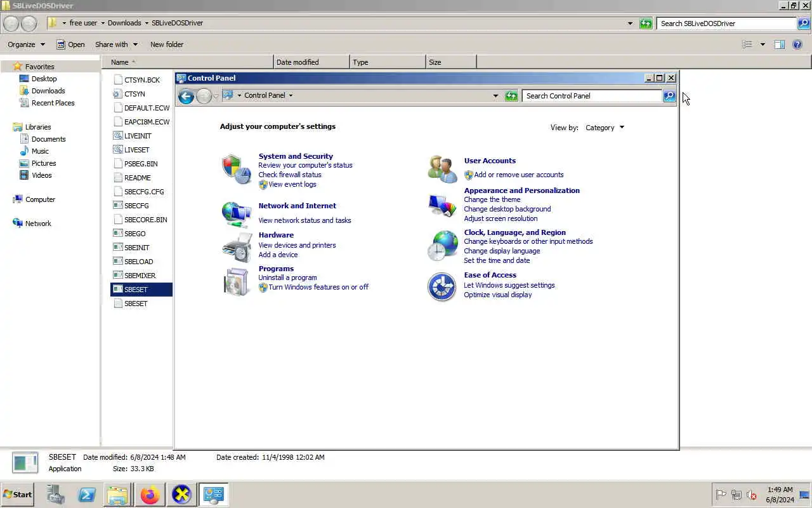Screen dimensions: 812x508
Task: Click the Open toolbar button in Explorer
Action: [70, 44]
